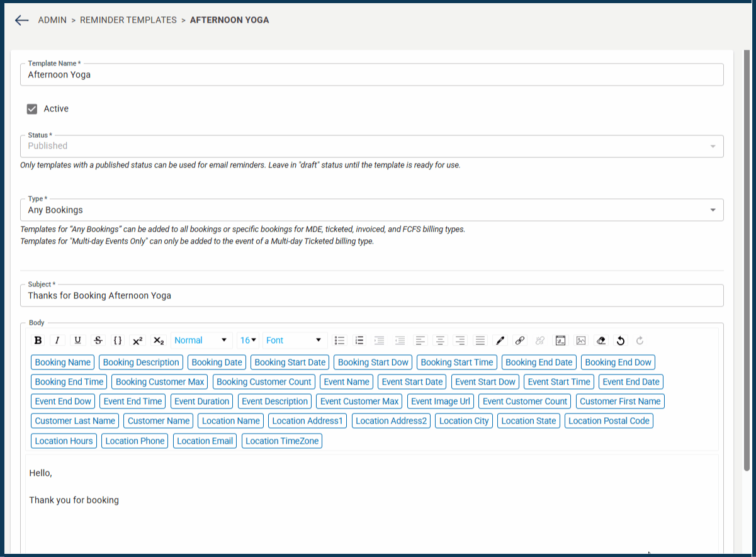
Task: Apply strikethrough formatting
Action: [x=98, y=340]
